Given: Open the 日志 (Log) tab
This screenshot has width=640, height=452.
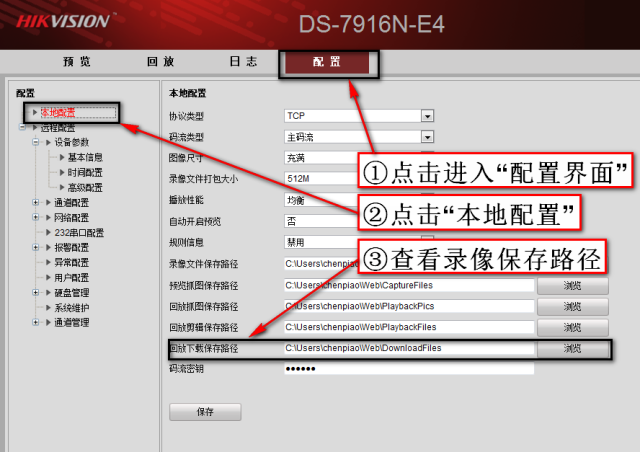Looking at the screenshot, I should [x=243, y=62].
